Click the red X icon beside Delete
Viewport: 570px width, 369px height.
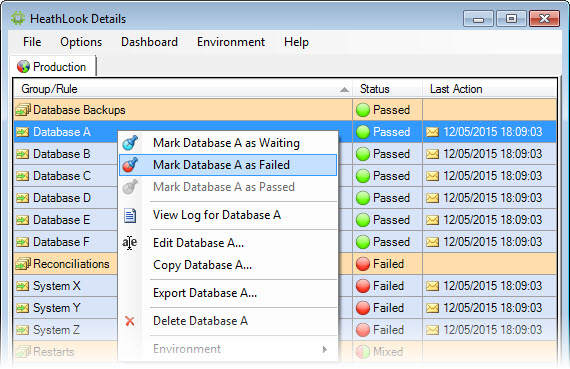(129, 321)
